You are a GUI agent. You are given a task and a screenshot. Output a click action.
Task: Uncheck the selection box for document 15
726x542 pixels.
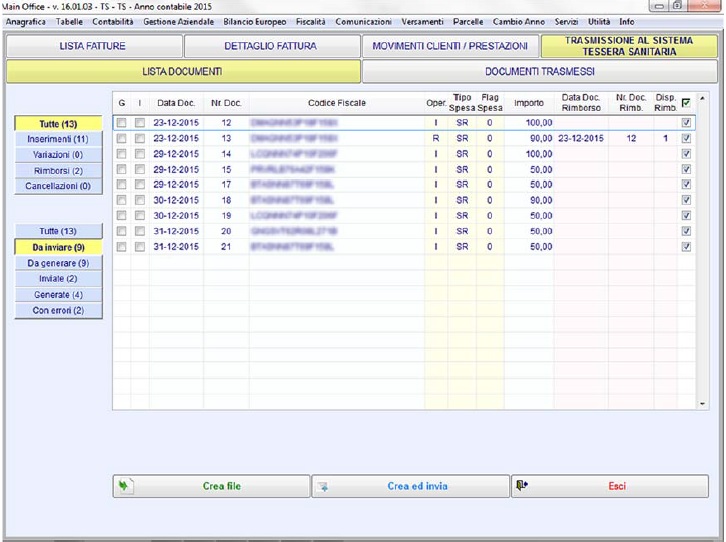[x=686, y=169]
